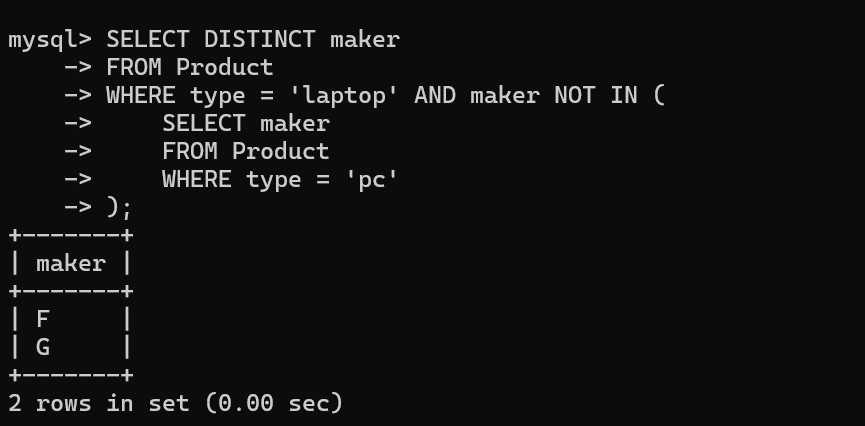Click the bottom table border line
The image size is (865, 426).
[x=71, y=375]
